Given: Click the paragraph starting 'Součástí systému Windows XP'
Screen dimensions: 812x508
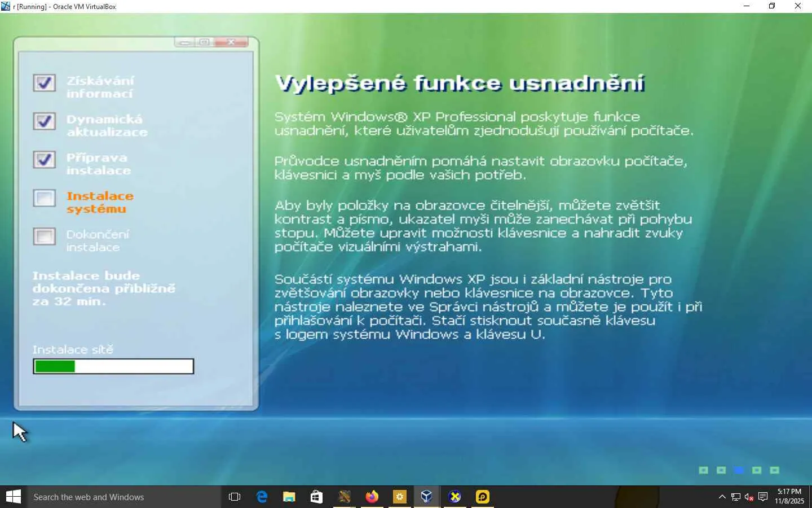Looking at the screenshot, I should 488,306.
